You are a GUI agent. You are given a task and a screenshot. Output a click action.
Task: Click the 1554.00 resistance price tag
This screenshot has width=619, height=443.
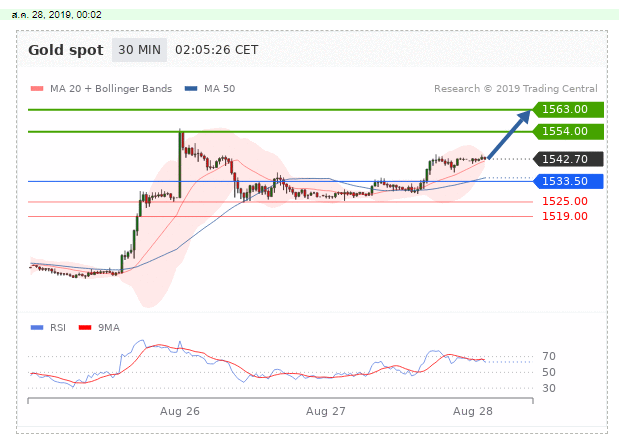click(x=568, y=131)
